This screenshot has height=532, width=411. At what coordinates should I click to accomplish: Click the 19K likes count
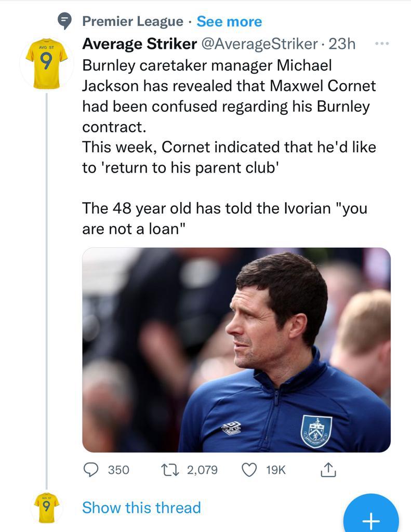[x=275, y=470]
